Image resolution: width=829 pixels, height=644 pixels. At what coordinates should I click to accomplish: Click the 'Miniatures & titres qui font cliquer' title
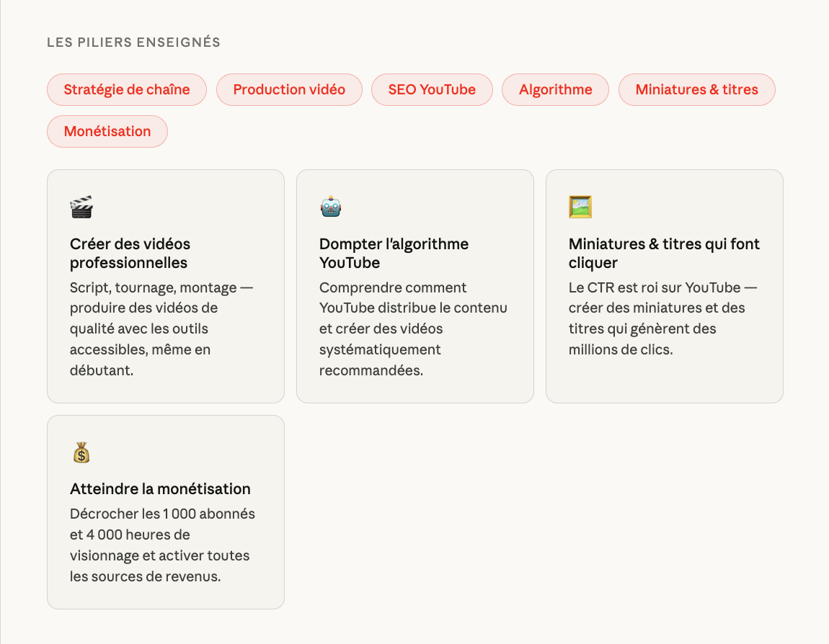click(x=664, y=254)
